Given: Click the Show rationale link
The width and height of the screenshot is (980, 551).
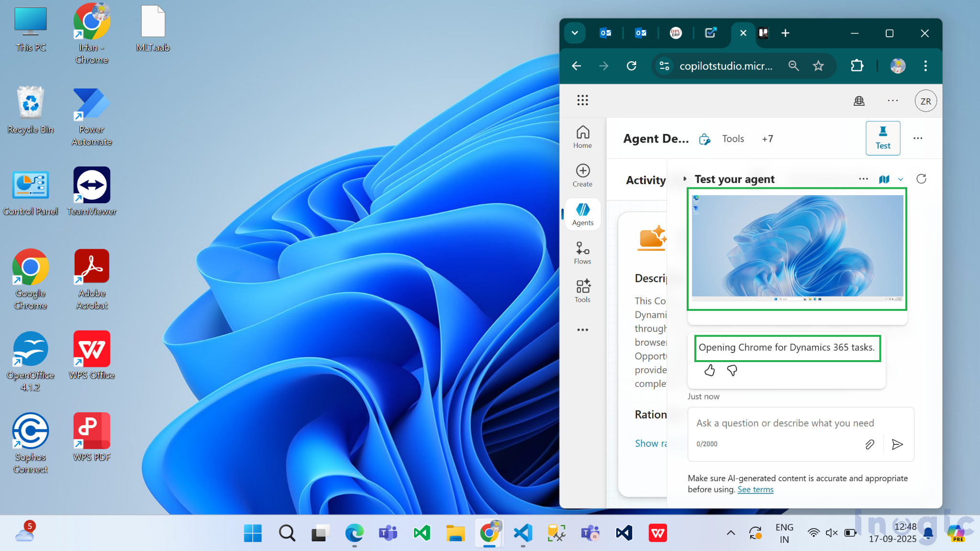Looking at the screenshot, I should click(651, 443).
